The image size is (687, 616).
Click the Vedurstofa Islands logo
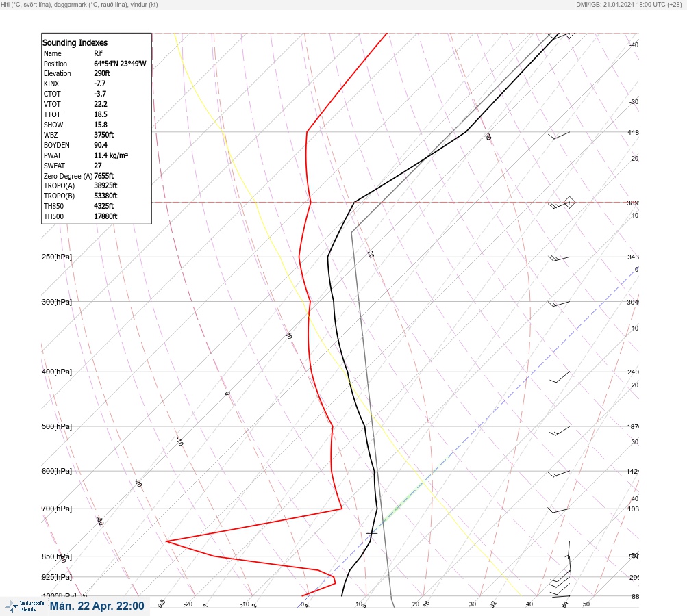[x=25, y=606]
